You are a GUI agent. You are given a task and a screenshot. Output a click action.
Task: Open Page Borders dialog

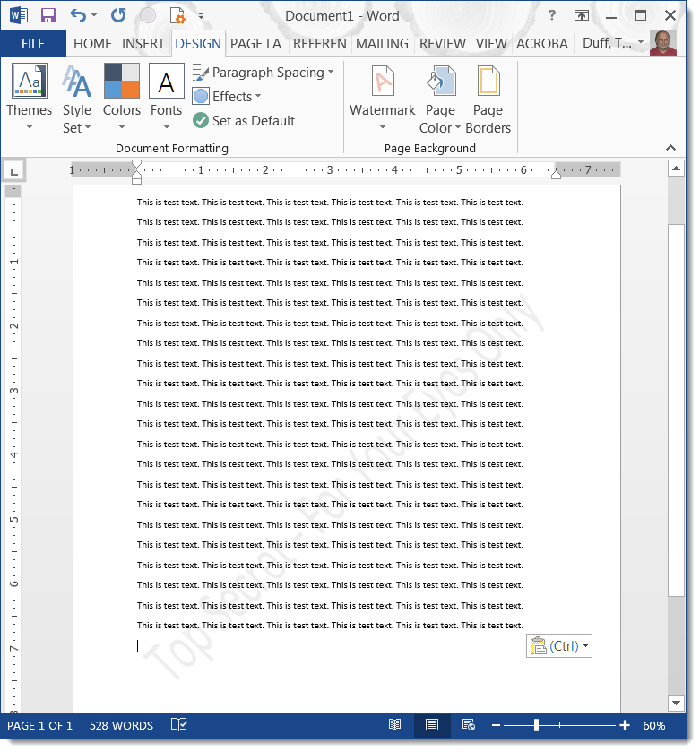(x=488, y=99)
